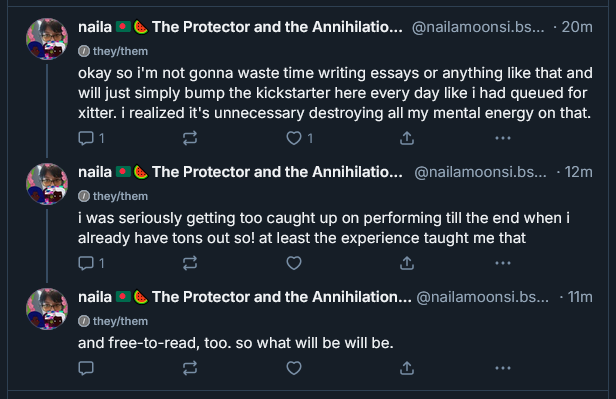Open the @nailamoonsi handle on the 12m post
Image resolution: width=616 pixels, height=399 pixels.
click(480, 172)
